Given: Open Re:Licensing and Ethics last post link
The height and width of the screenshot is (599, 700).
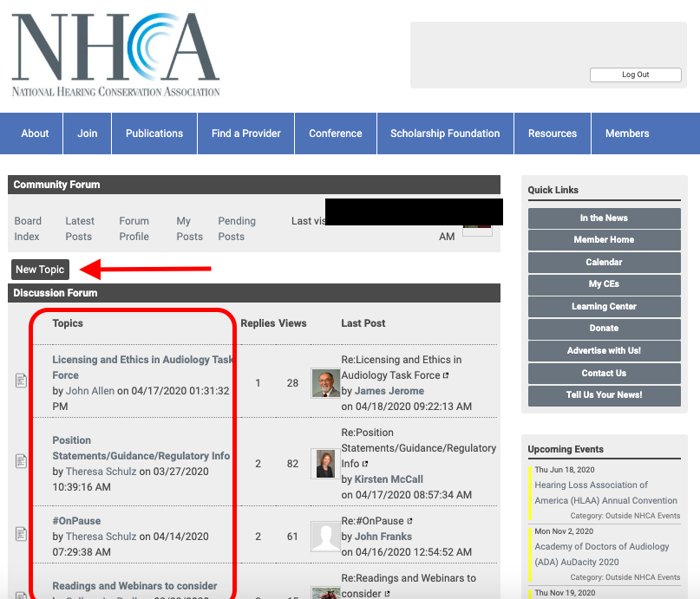Looking at the screenshot, I should coord(402,368).
